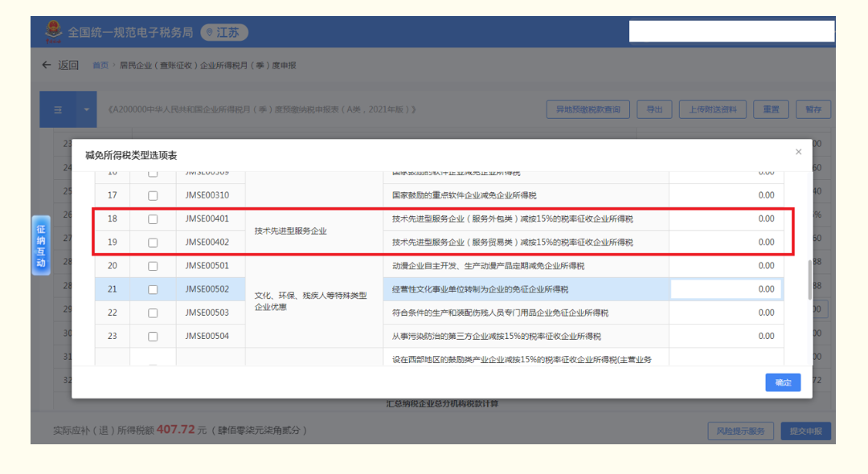868x474 pixels.
Task: Open the 首页 breadcrumb link
Action: [100, 65]
